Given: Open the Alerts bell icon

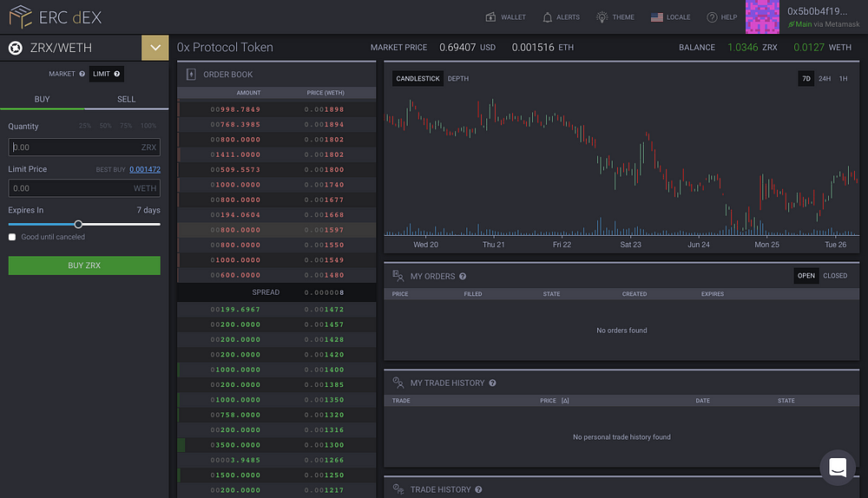Looking at the screenshot, I should [x=548, y=17].
